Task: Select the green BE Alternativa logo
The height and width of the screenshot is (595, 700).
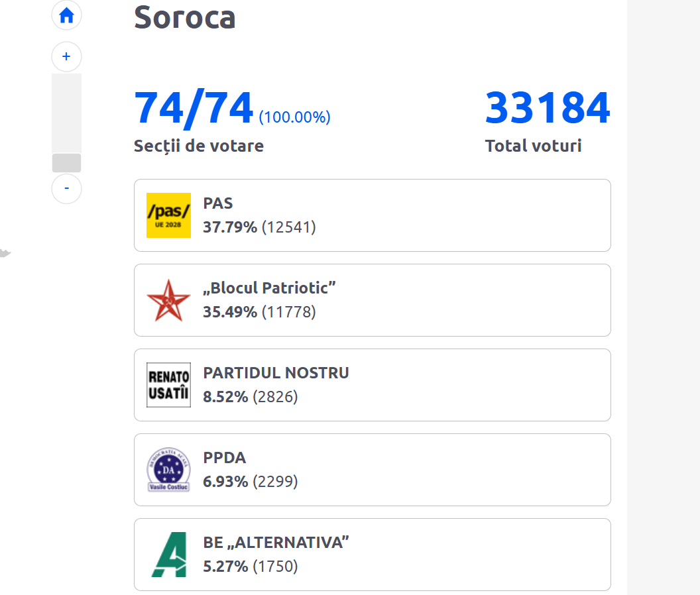Action: 168,555
